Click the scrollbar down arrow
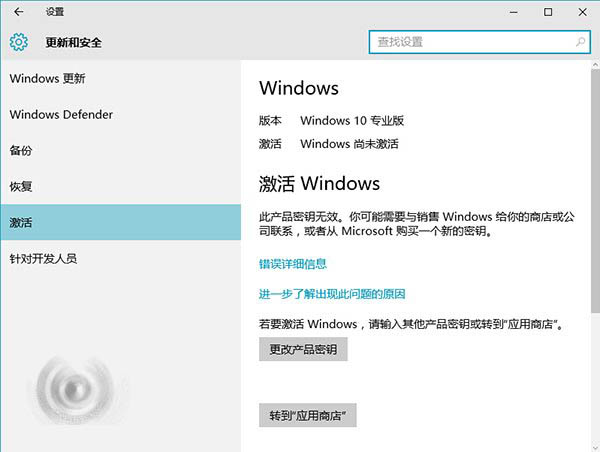 [595, 447]
